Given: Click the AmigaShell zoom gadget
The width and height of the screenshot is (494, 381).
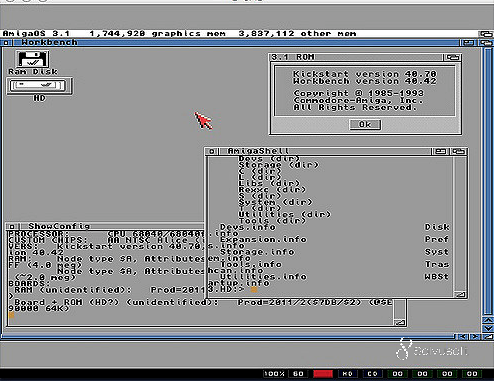Looking at the screenshot, I should point(440,151).
